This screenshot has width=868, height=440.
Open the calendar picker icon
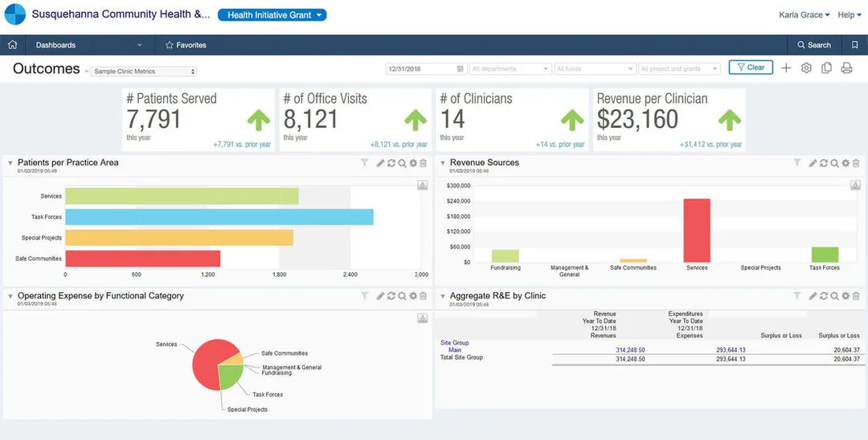click(x=461, y=68)
